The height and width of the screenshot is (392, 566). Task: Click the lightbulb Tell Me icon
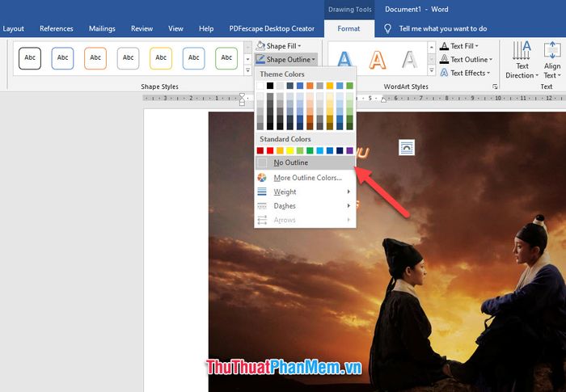click(387, 28)
